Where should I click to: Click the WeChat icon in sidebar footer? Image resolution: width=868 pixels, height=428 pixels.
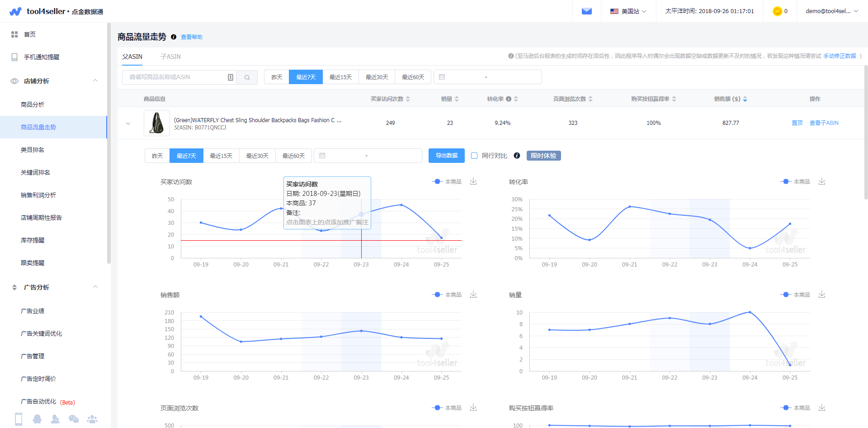[x=74, y=419]
